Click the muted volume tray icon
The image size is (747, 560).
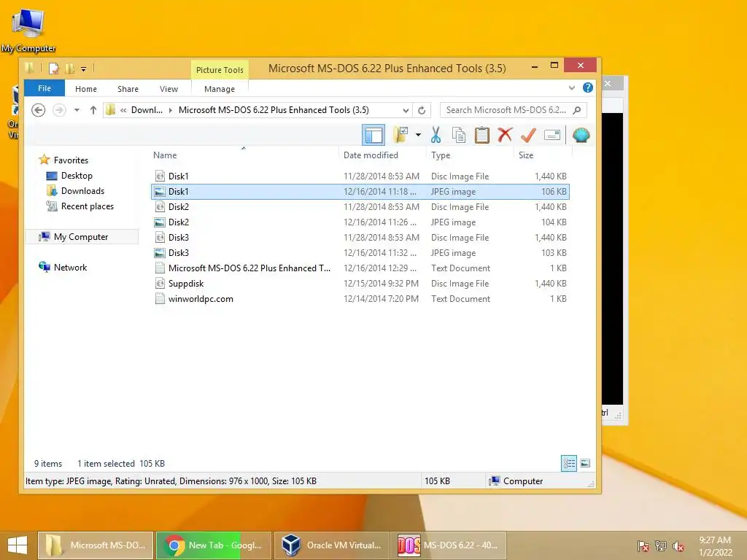678,546
